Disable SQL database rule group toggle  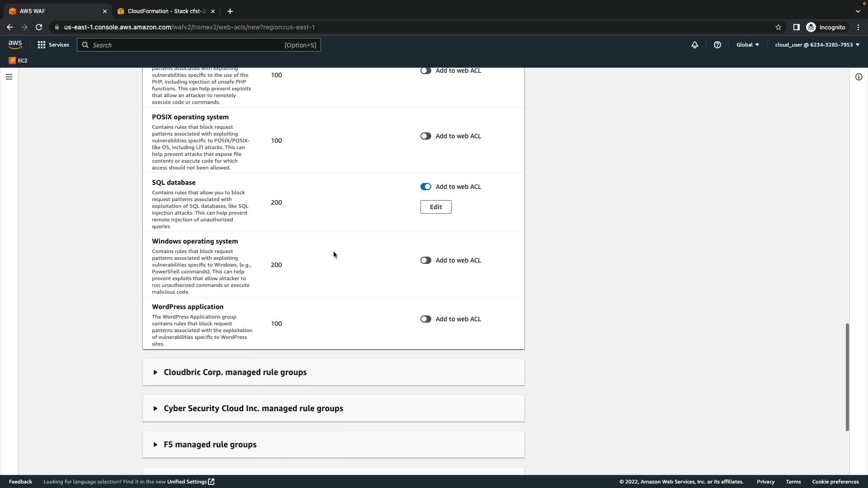pos(425,187)
